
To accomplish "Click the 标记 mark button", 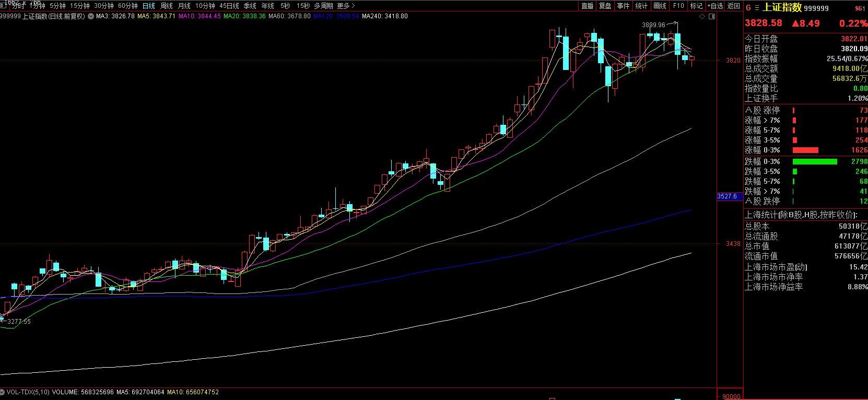I will pos(696,6).
